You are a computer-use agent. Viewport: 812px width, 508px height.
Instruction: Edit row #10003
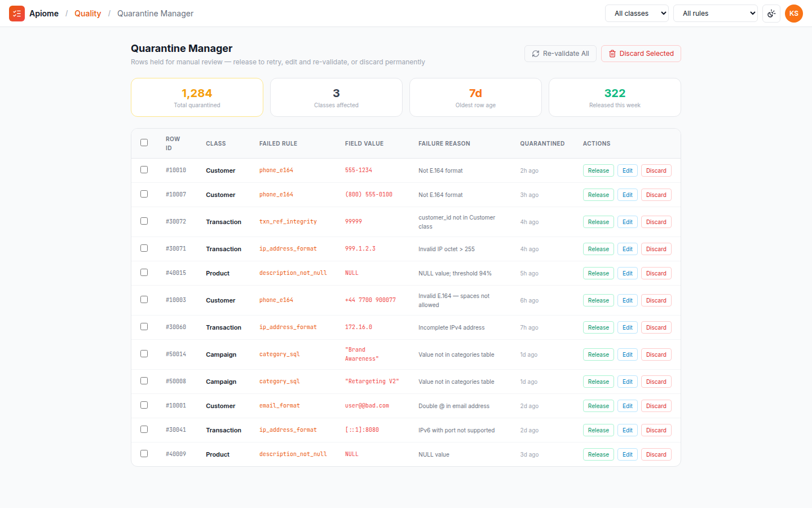point(628,300)
